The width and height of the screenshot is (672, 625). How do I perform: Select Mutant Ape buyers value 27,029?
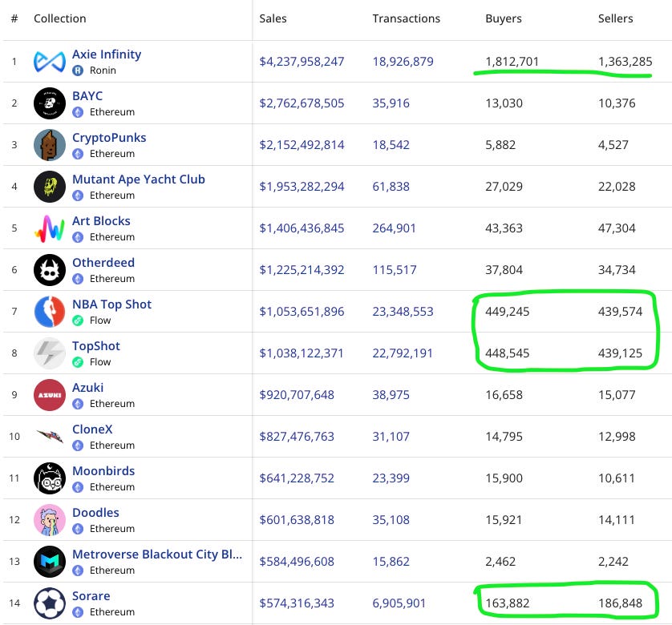click(504, 187)
